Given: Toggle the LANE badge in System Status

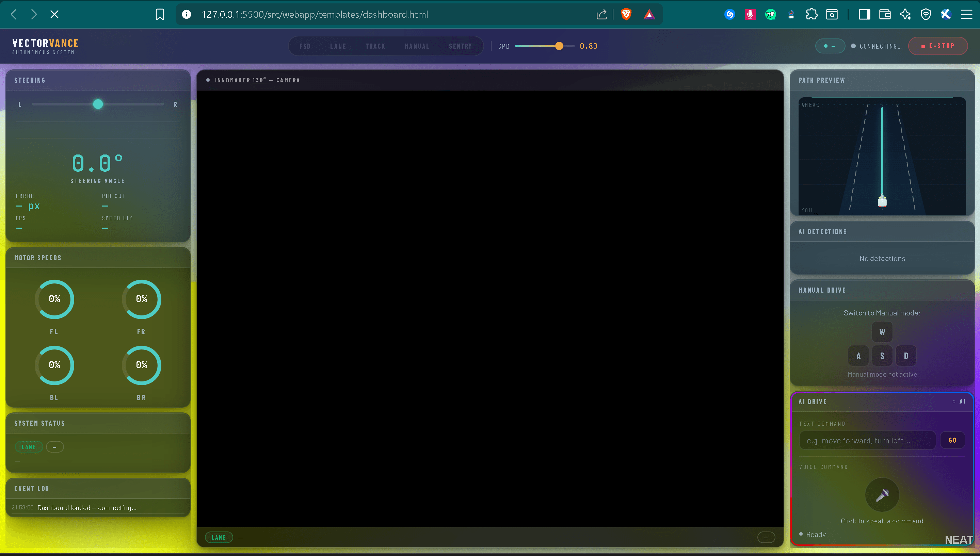Looking at the screenshot, I should click(29, 447).
